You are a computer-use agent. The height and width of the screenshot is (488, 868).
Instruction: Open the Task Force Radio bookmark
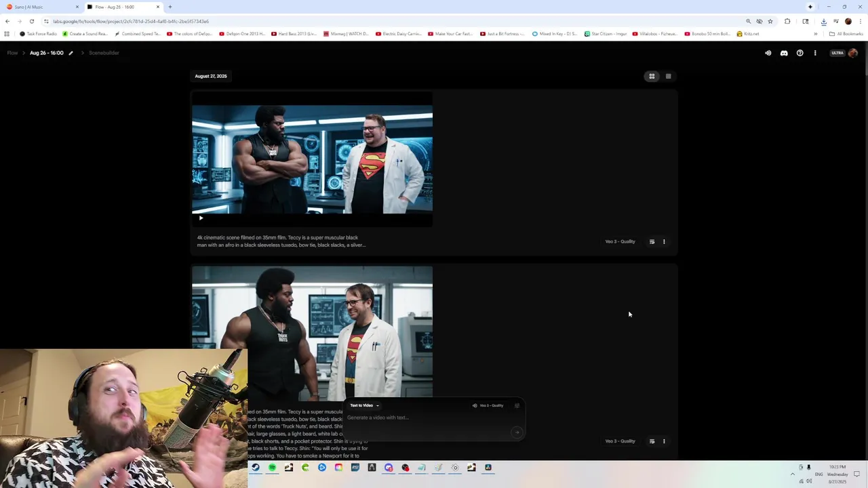pyautogui.click(x=39, y=34)
